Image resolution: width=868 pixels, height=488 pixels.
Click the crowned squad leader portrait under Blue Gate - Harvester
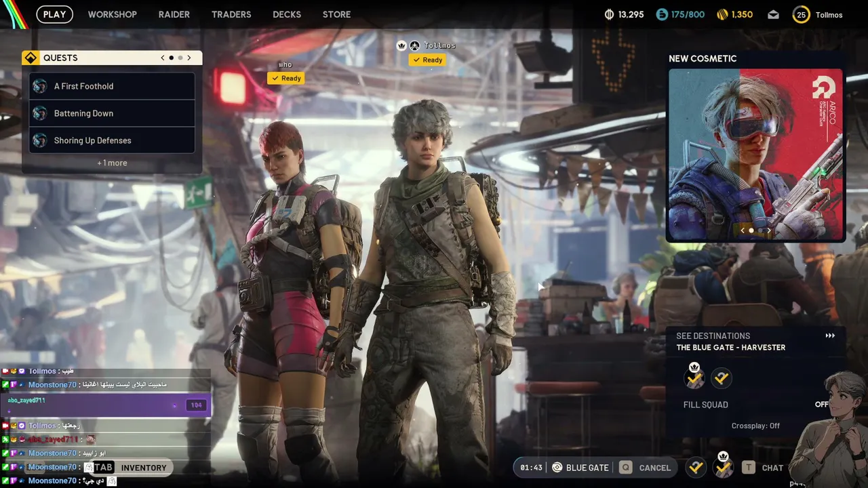(694, 377)
